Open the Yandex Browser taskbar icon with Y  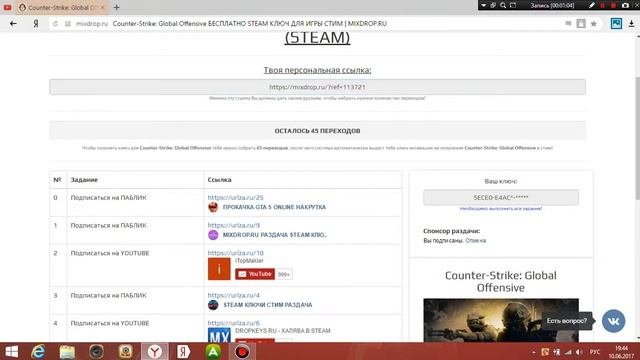coord(155,351)
